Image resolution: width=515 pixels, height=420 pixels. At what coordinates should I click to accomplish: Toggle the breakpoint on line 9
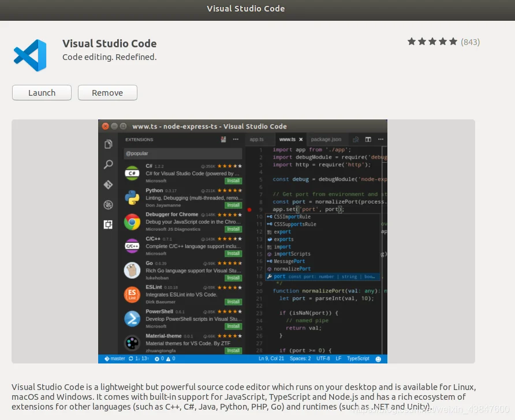click(x=249, y=209)
